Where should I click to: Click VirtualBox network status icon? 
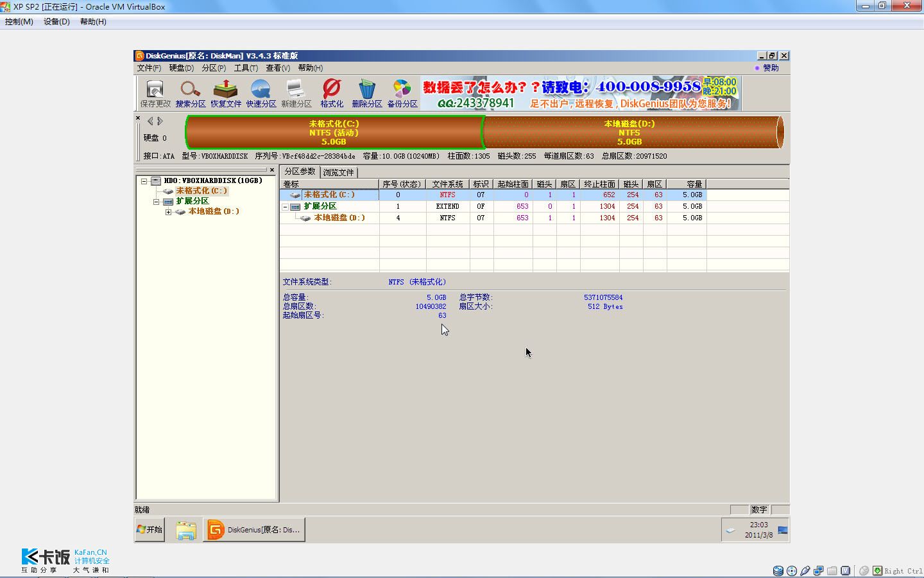pyautogui.click(x=819, y=570)
